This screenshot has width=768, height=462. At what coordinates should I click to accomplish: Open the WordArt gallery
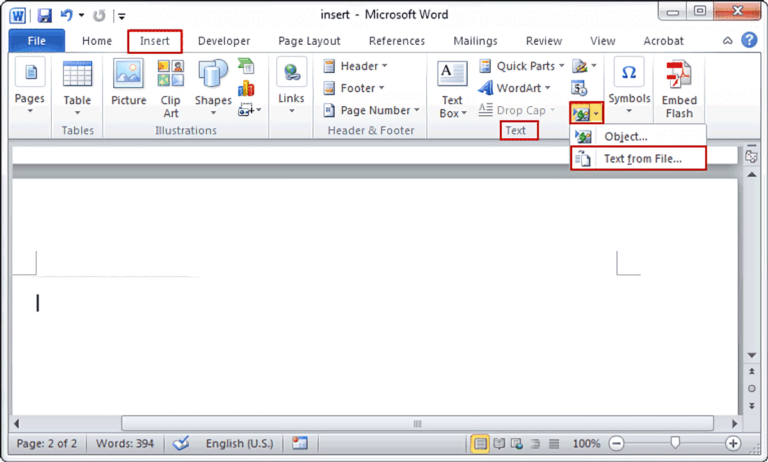pos(515,88)
